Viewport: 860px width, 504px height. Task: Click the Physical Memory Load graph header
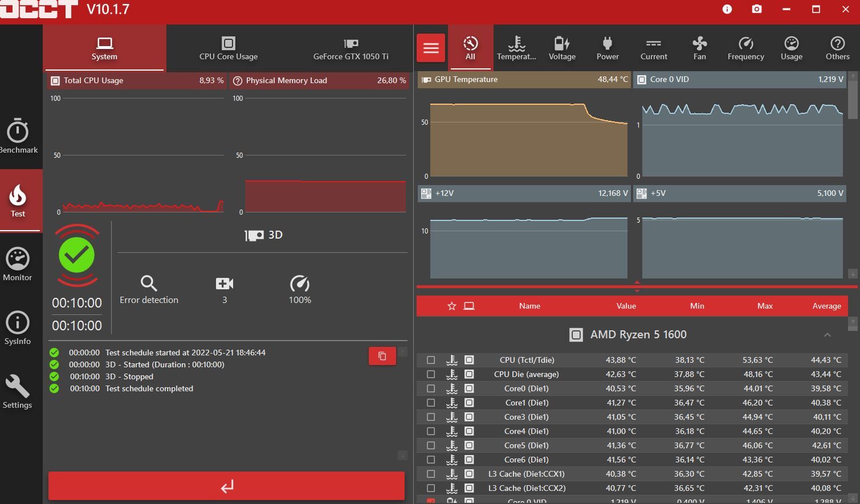pos(319,81)
